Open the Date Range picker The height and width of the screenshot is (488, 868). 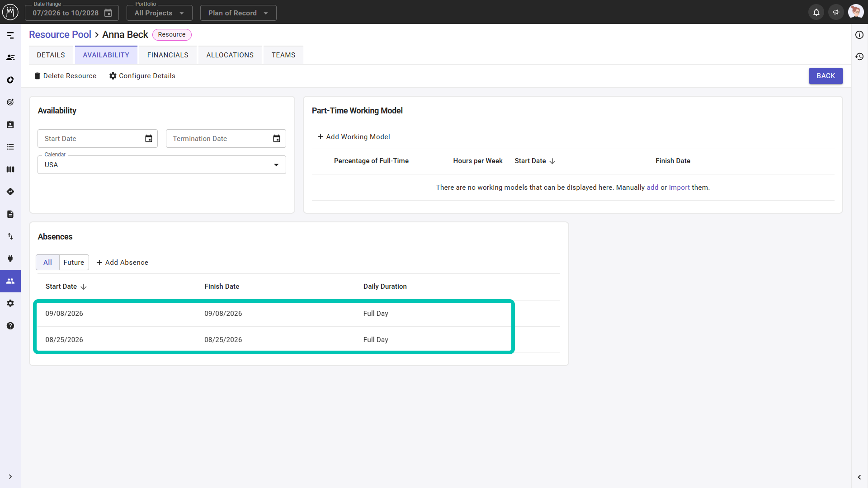tap(72, 13)
